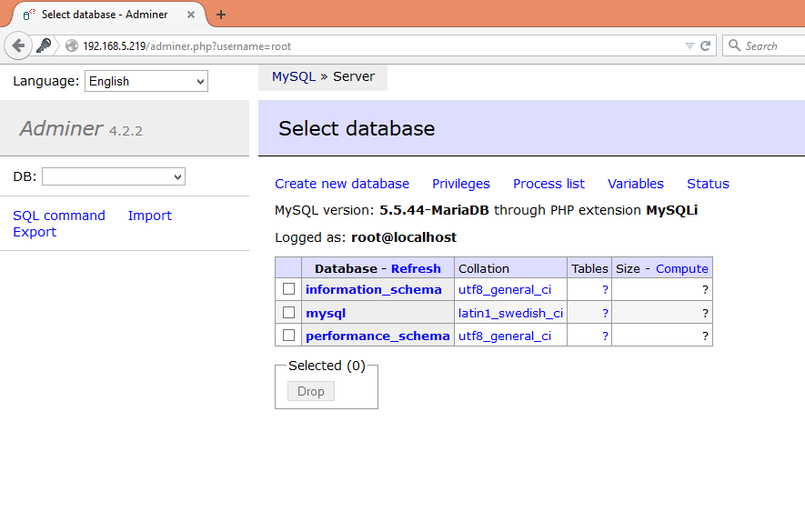Tick the information_schema checkbox

(288, 288)
